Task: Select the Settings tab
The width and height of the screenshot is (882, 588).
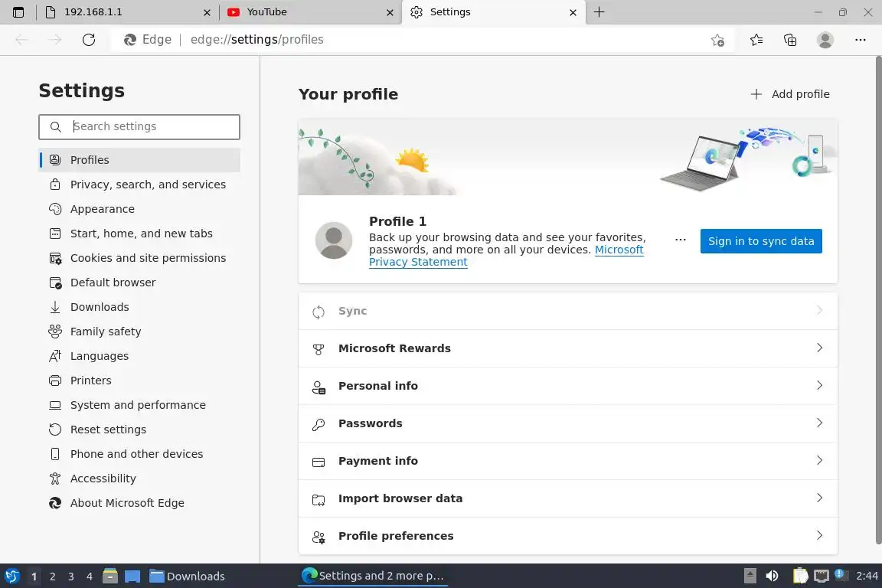Action: (x=494, y=12)
